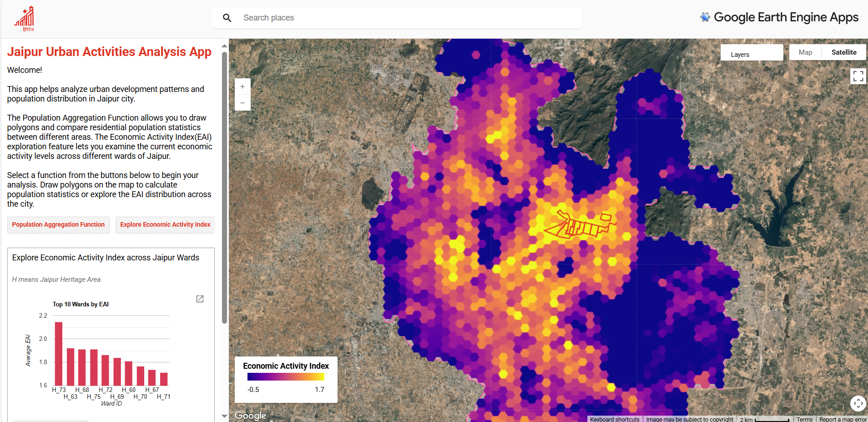This screenshot has width=868, height=422.
Task: Switch basemap to Satellite view
Action: pyautogui.click(x=843, y=52)
